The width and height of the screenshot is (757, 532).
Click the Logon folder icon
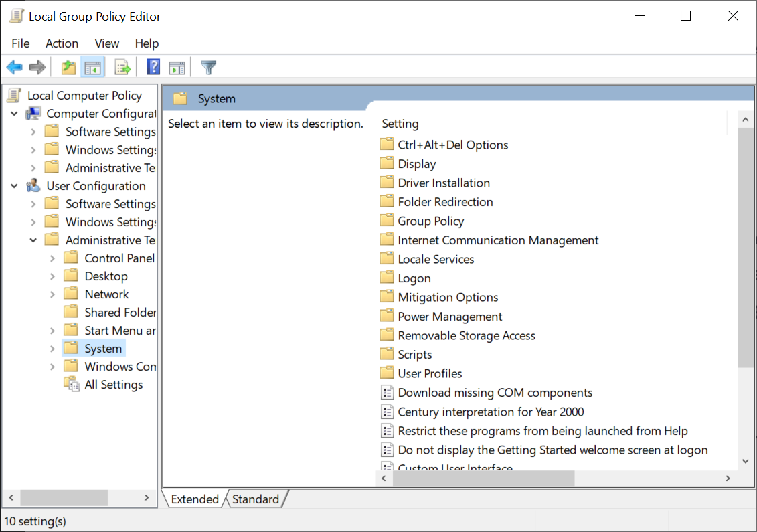click(387, 278)
